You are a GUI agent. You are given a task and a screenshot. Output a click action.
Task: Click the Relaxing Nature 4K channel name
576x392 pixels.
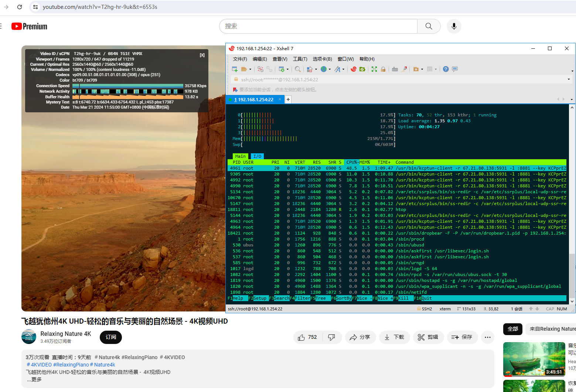coord(66,334)
